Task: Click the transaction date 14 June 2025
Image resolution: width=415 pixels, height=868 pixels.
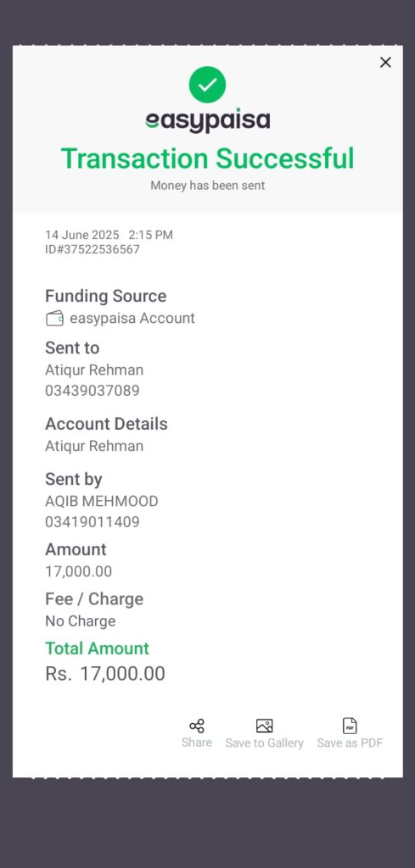Action: pos(82,235)
